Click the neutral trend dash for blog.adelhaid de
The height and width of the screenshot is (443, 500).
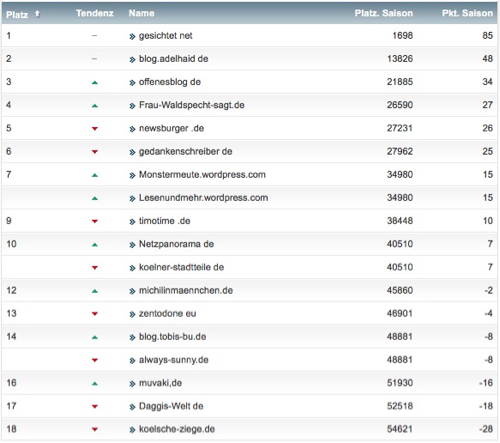point(95,59)
